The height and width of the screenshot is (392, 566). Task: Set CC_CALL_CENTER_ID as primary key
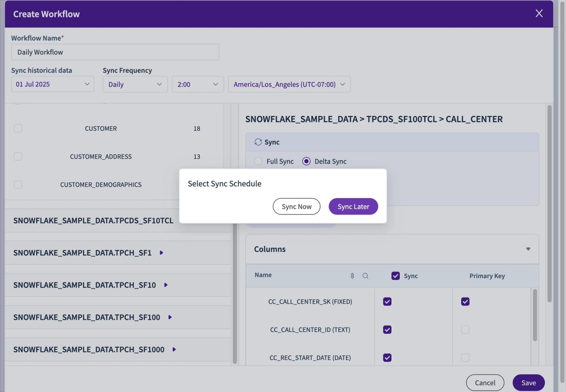click(465, 330)
